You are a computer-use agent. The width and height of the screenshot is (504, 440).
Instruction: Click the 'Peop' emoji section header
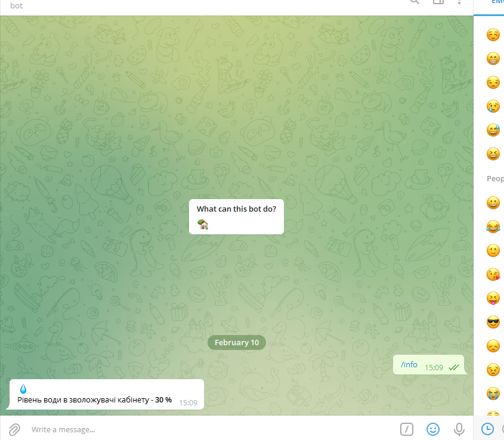tap(495, 179)
